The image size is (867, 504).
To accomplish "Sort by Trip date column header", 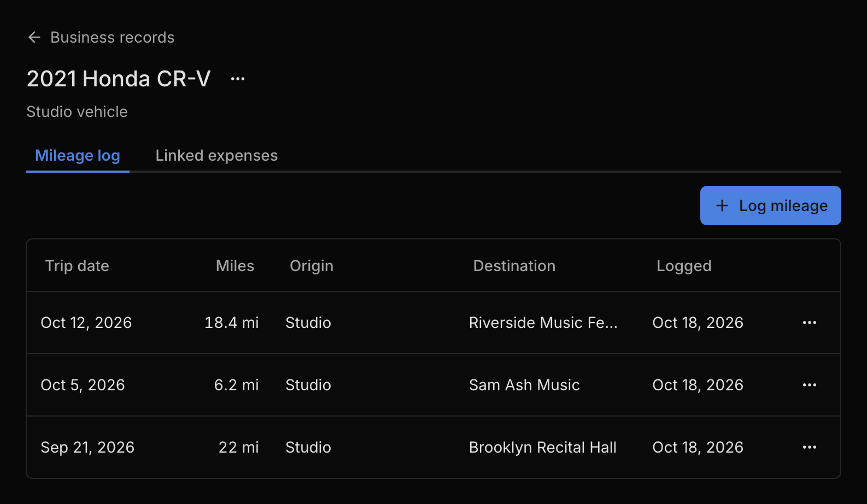I will coord(77,266).
